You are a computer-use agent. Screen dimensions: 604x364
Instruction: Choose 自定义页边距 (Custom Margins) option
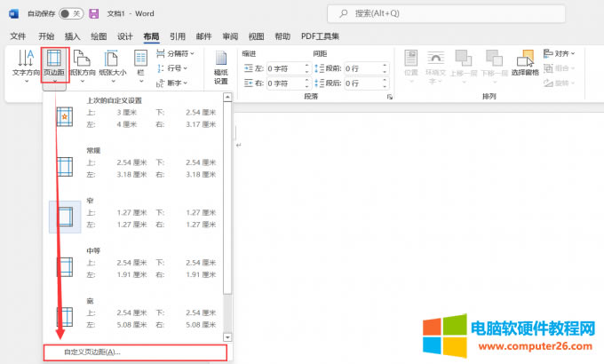135,352
